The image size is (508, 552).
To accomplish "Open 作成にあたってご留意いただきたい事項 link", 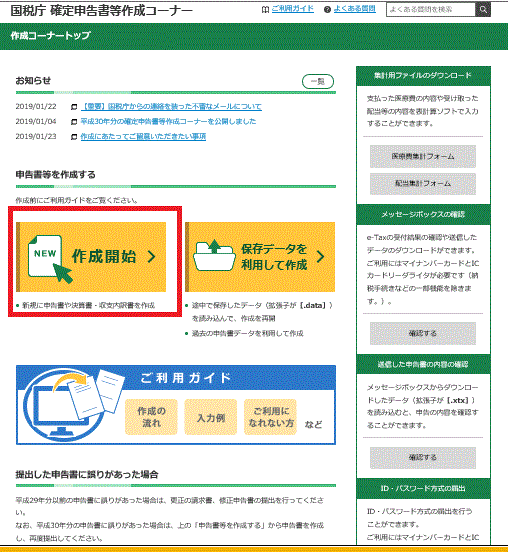I will (x=143, y=136).
